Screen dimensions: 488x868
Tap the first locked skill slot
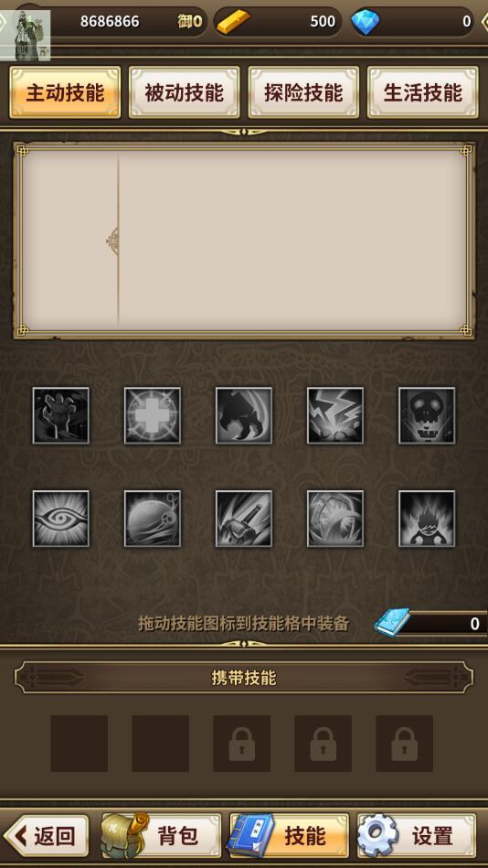[242, 744]
